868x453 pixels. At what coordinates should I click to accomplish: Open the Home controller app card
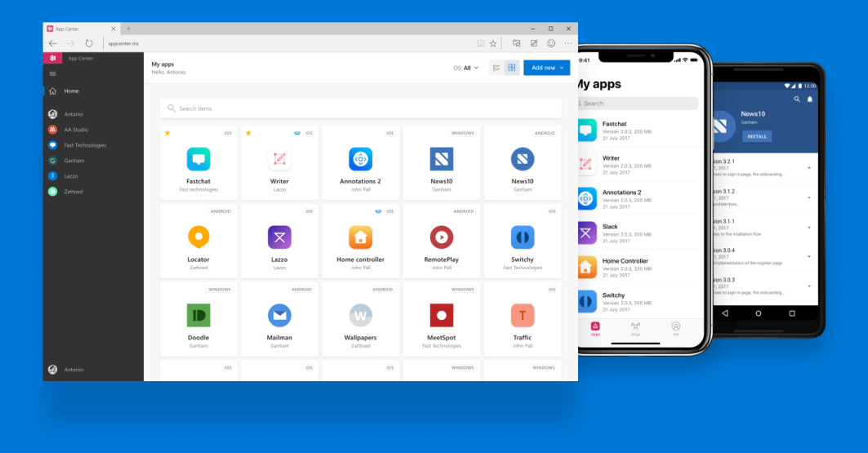360,241
